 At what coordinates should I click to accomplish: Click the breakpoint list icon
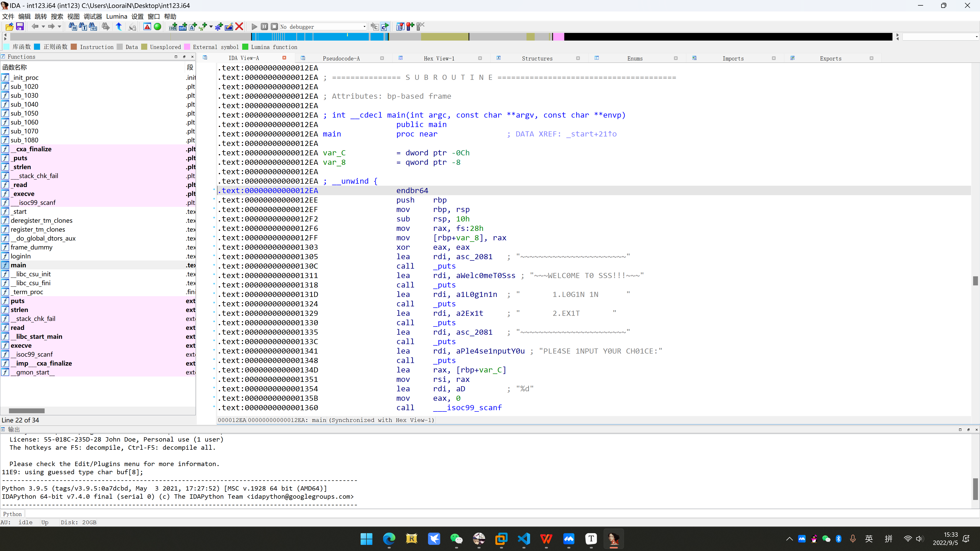coord(400,27)
